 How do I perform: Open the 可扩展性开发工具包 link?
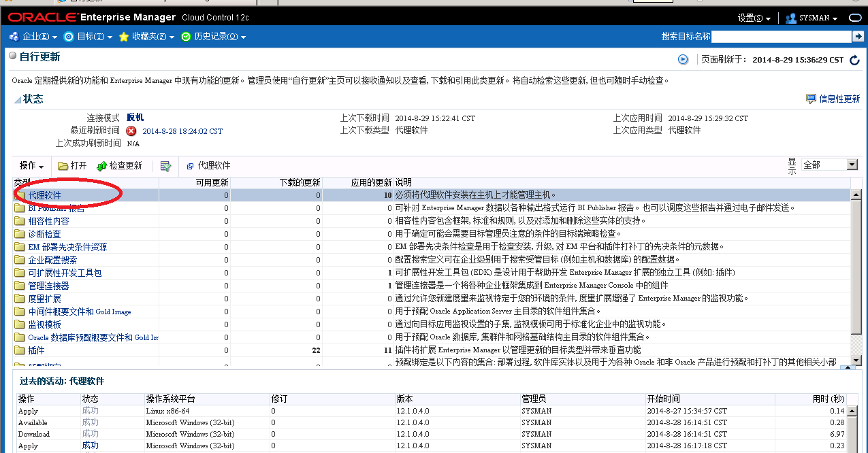click(x=65, y=273)
